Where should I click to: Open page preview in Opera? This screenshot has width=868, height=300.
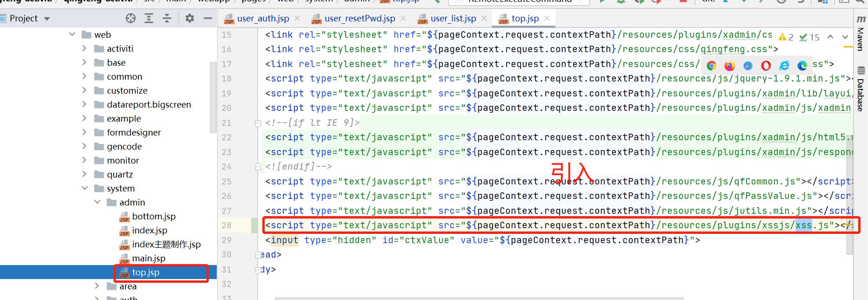[766, 66]
